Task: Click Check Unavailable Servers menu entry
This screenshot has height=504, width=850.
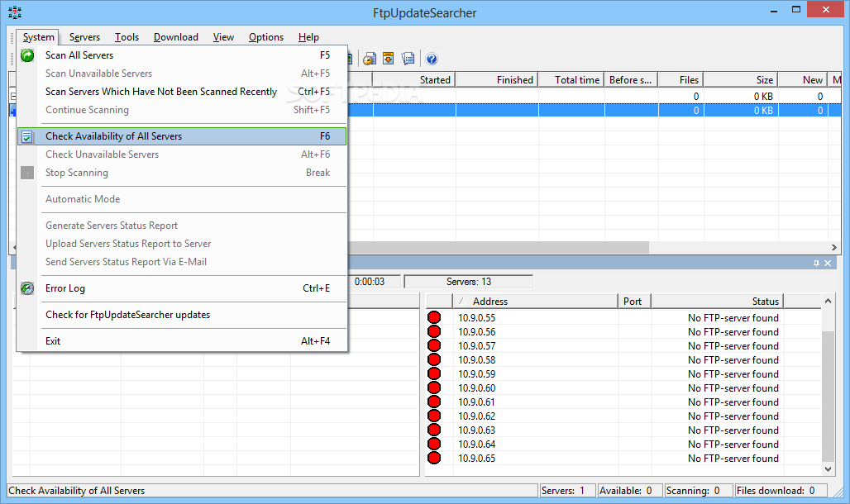Action: coord(182,155)
